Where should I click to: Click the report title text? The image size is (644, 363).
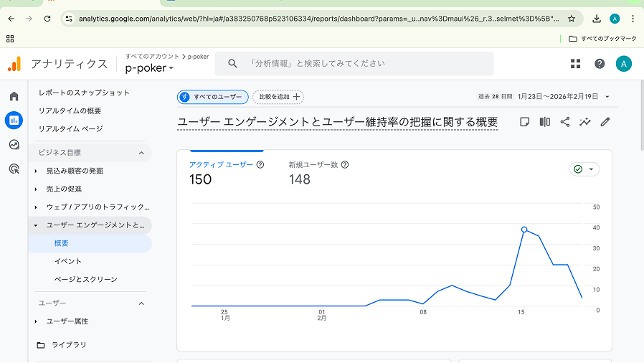[x=338, y=122]
